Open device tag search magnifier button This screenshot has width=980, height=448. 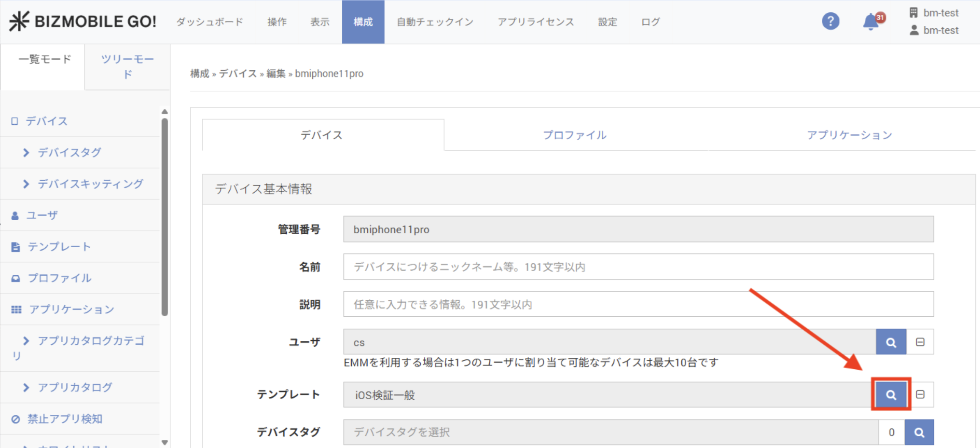[919, 432]
